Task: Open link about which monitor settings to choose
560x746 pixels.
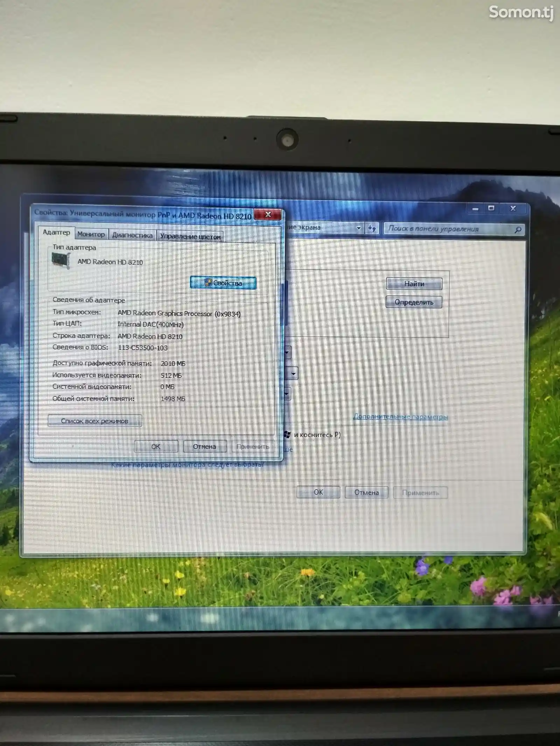Action: tap(188, 465)
